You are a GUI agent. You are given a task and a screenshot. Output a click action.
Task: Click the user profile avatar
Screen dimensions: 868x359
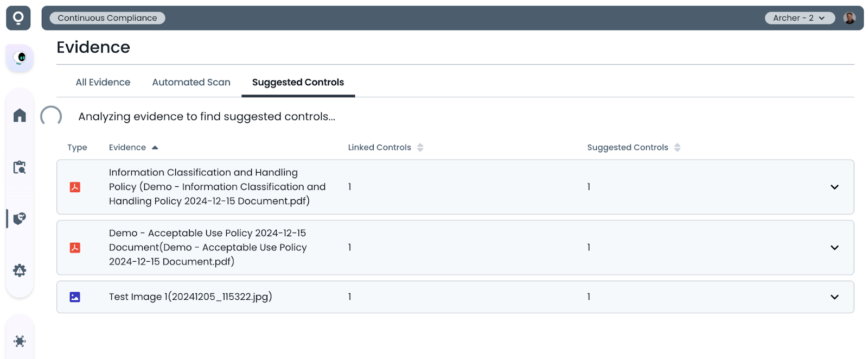point(849,18)
